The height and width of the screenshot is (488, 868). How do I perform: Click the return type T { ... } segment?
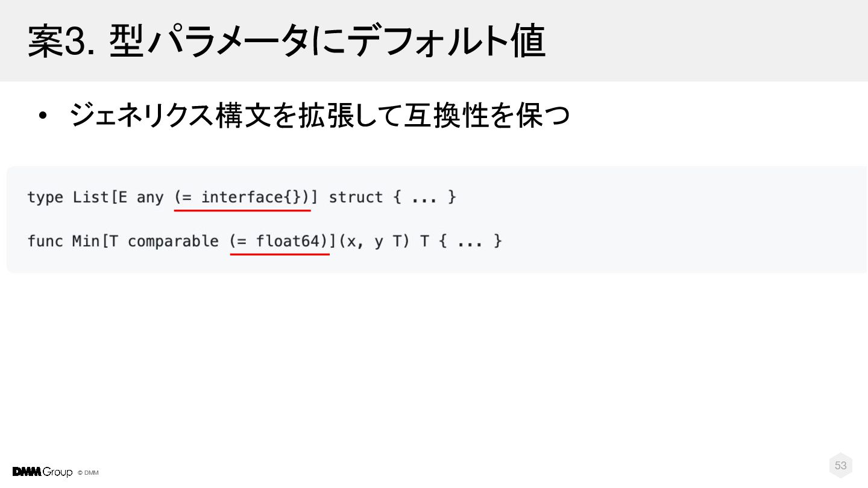click(x=461, y=242)
